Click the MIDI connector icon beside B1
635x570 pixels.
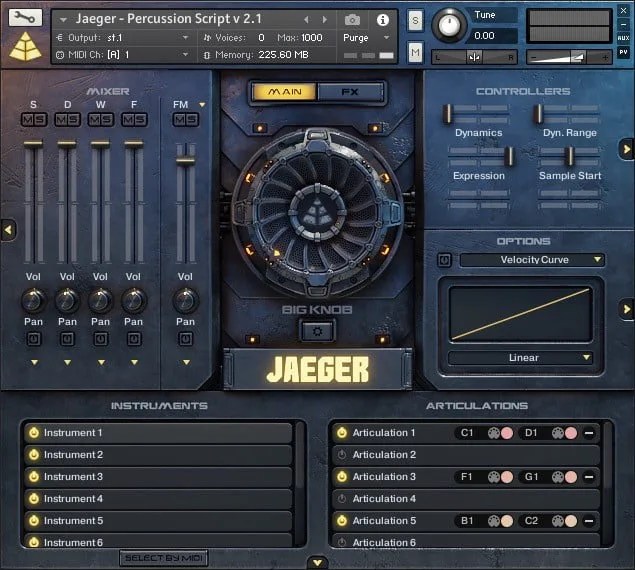494,521
